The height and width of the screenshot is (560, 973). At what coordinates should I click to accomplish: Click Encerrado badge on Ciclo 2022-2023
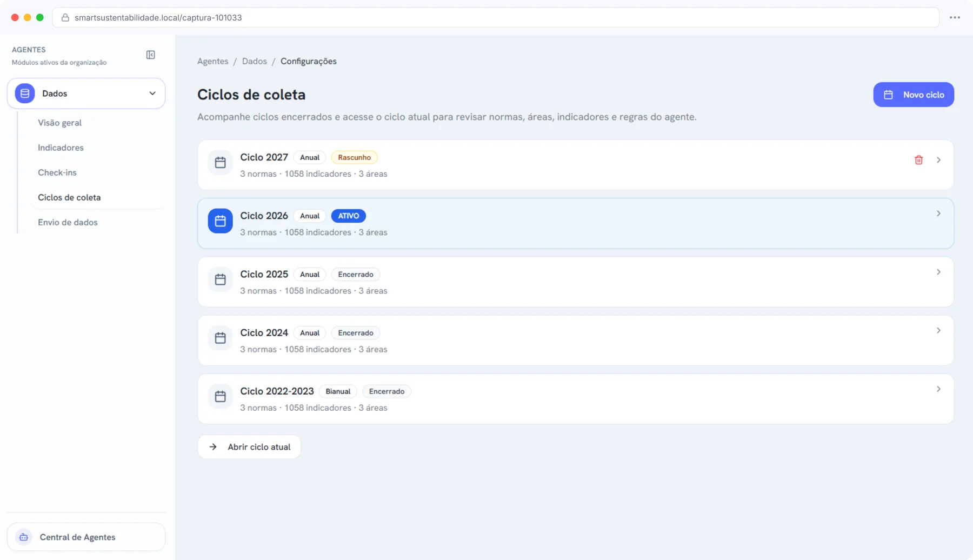tap(386, 391)
